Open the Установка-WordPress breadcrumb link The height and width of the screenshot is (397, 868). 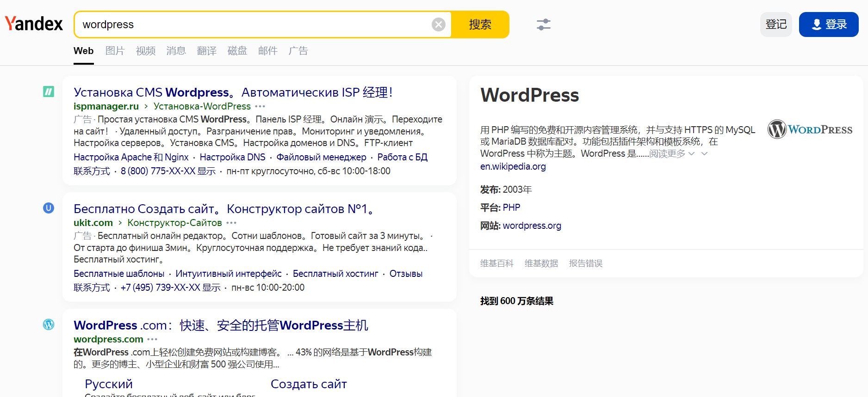(x=202, y=106)
